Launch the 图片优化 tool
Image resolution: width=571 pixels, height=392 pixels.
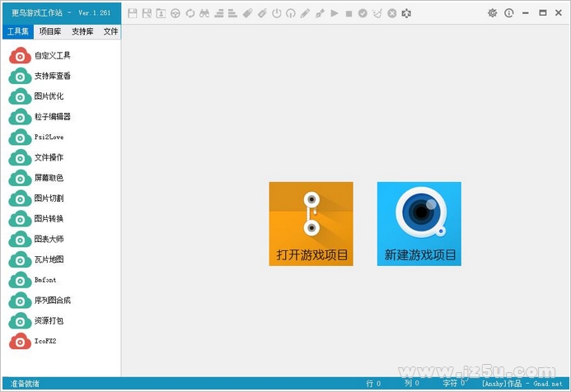tap(36, 96)
